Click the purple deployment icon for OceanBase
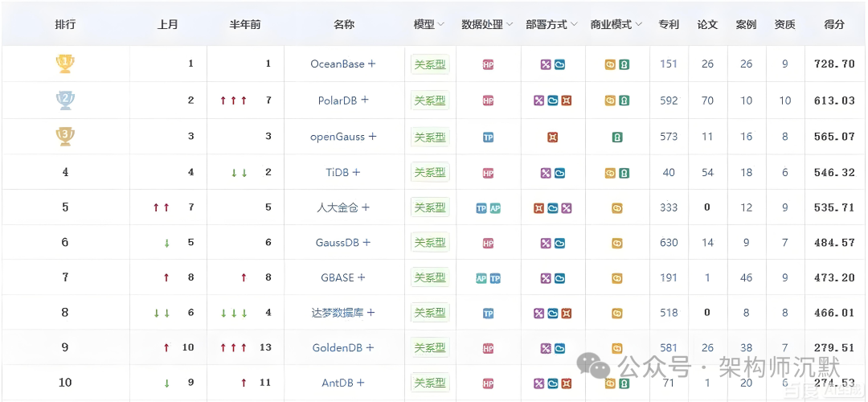The height and width of the screenshot is (402, 868). (x=546, y=64)
